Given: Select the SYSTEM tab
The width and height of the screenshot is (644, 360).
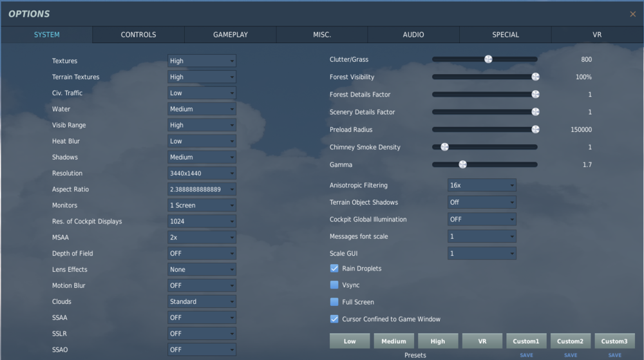Looking at the screenshot, I should click(x=46, y=35).
